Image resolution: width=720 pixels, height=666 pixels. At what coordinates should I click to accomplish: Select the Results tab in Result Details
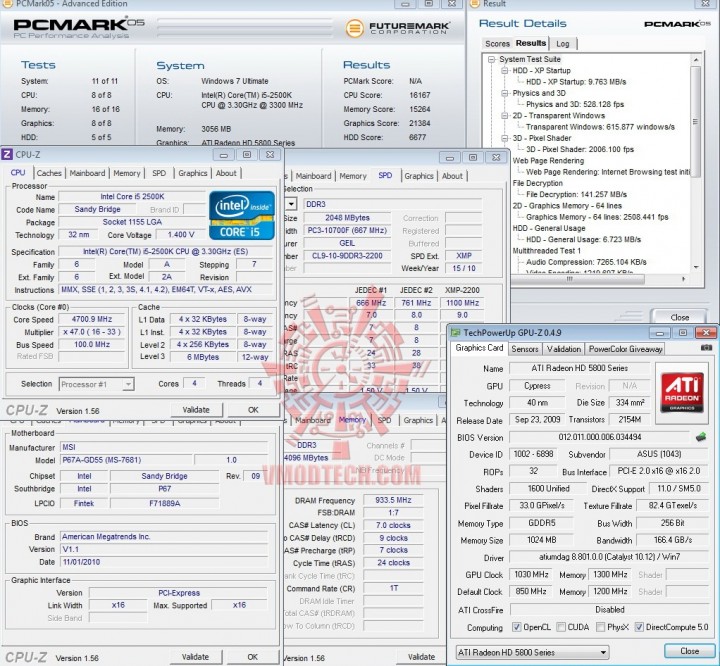(x=531, y=43)
